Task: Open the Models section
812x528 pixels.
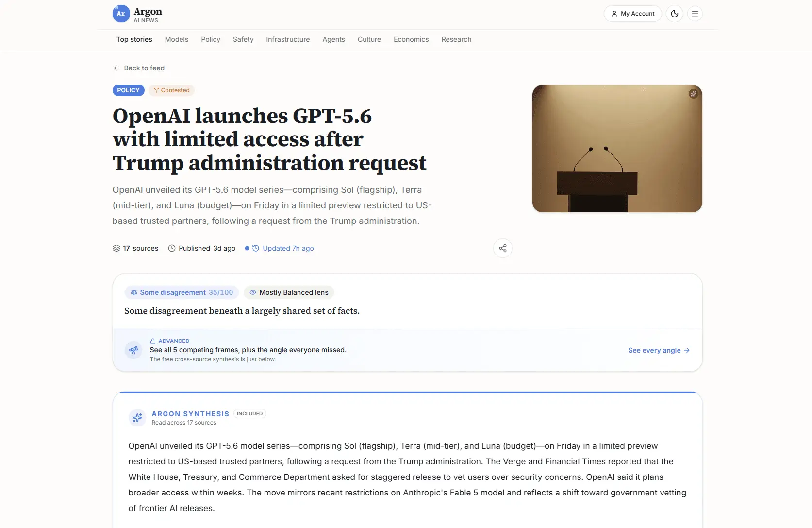Action: (176, 39)
